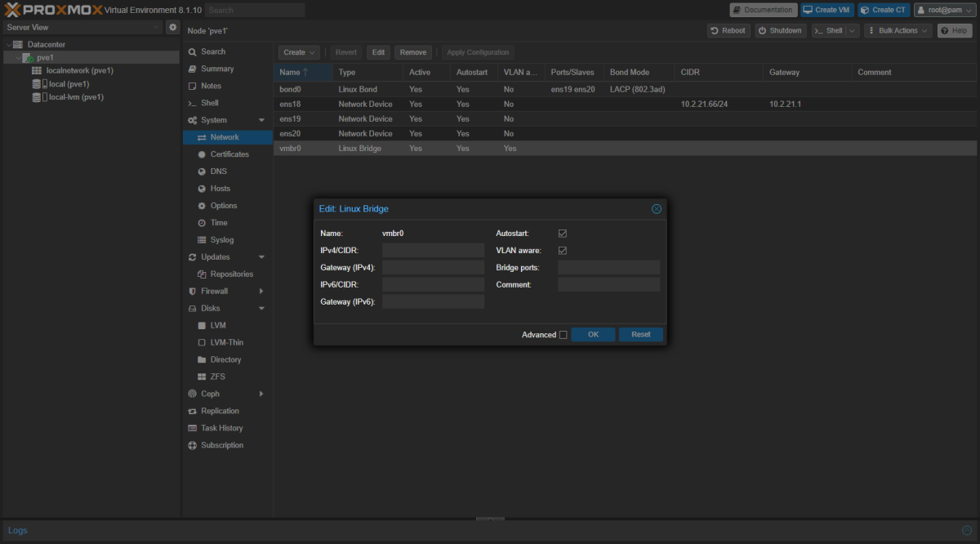Click the Help button

(955, 30)
